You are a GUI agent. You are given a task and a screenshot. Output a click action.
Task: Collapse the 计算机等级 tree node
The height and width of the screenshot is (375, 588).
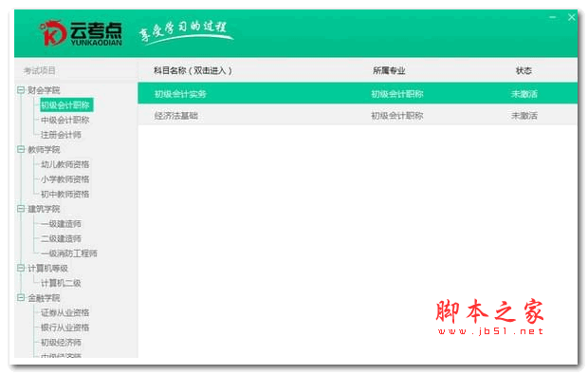tap(21, 268)
